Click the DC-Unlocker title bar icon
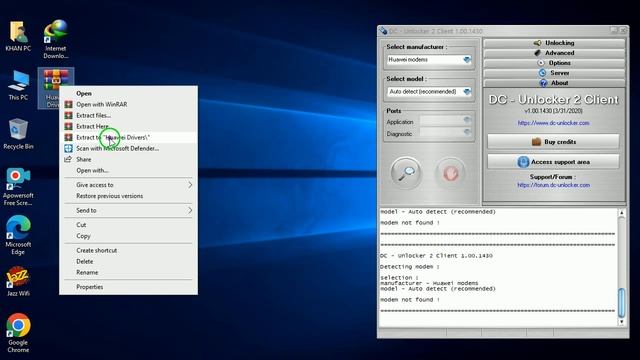The height and width of the screenshot is (360, 640). [x=383, y=31]
